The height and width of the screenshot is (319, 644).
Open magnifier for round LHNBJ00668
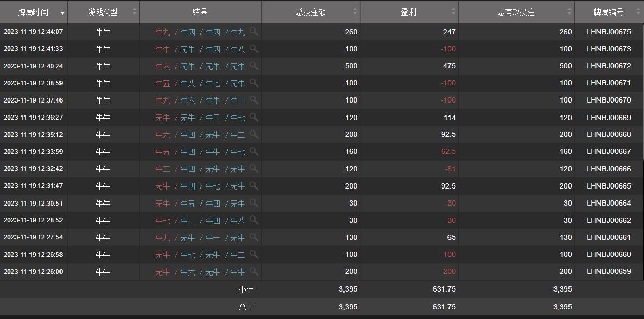pos(254,134)
